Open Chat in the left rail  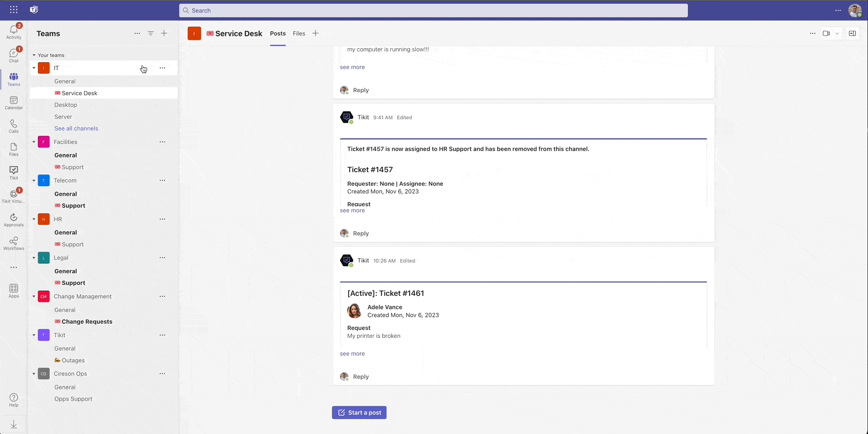(x=14, y=55)
